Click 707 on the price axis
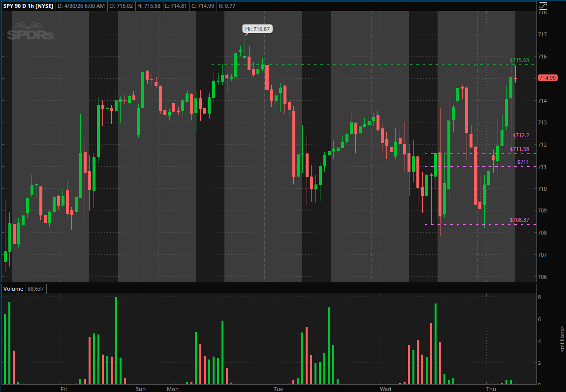The image size is (566, 392). point(542,255)
